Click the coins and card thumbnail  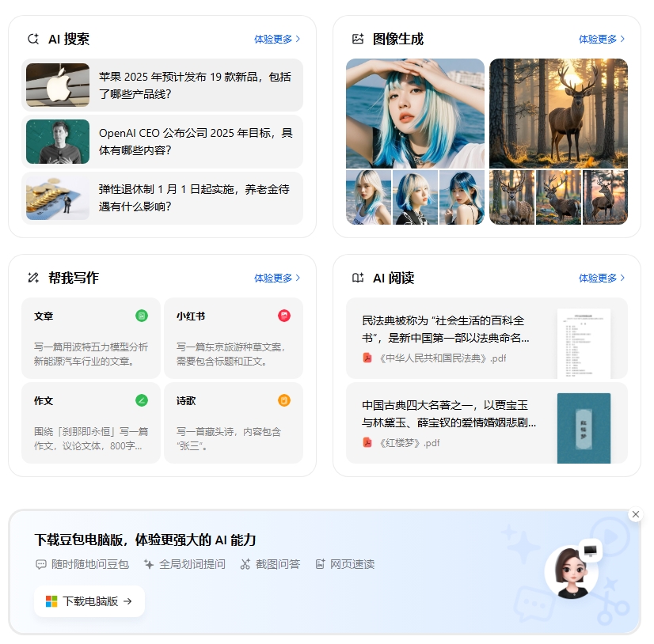point(58,198)
